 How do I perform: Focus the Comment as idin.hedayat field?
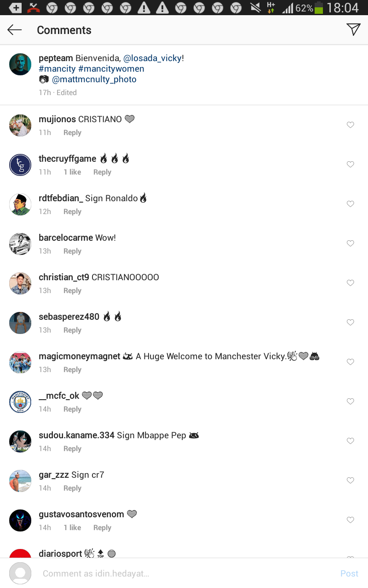(x=184, y=573)
